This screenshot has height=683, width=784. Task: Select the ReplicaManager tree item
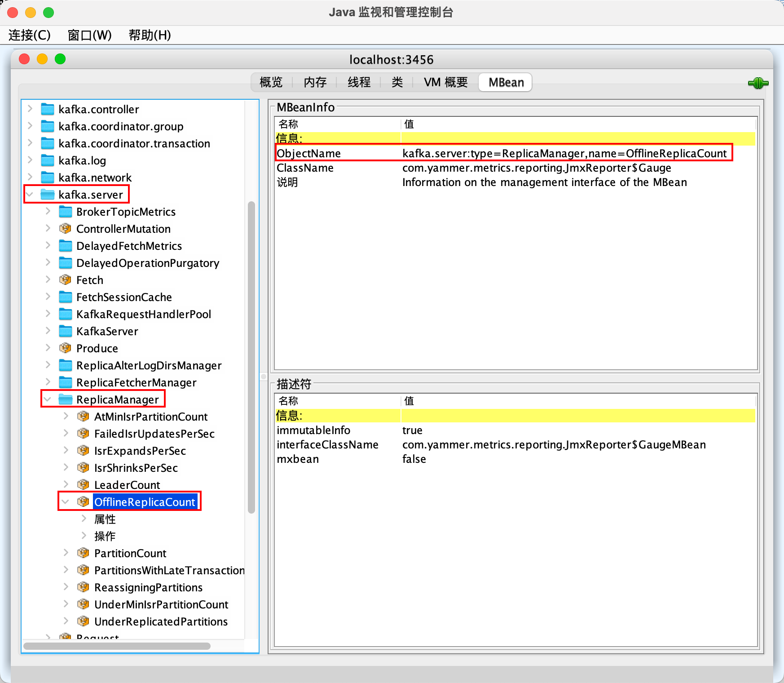point(118,399)
